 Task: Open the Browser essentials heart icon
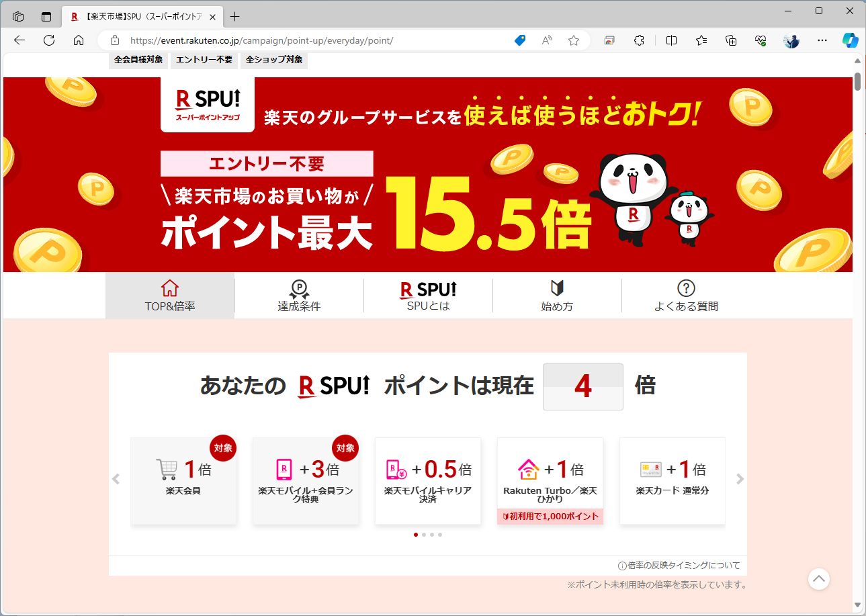[x=761, y=40]
